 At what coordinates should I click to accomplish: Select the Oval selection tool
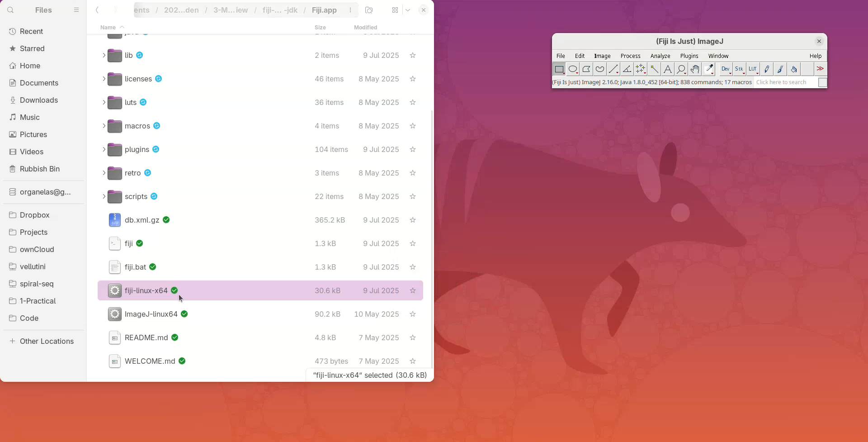(573, 69)
